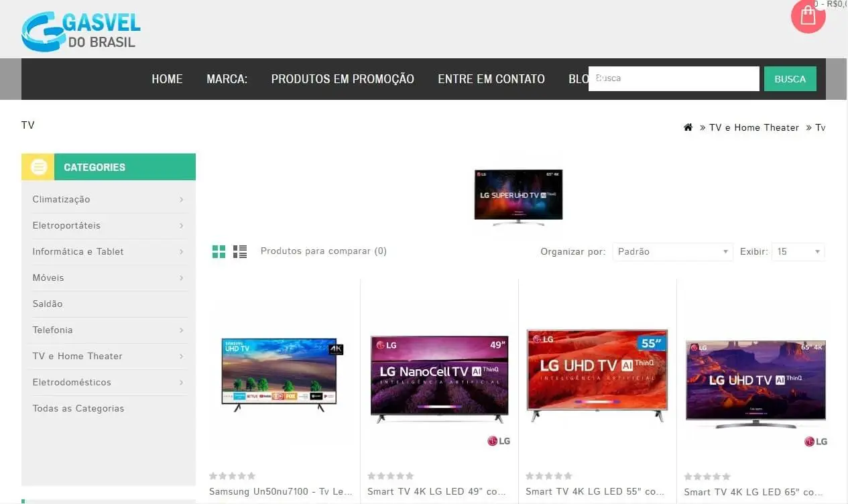Expand the Móveis category arrow
This screenshot has width=848, height=504.
(x=182, y=277)
